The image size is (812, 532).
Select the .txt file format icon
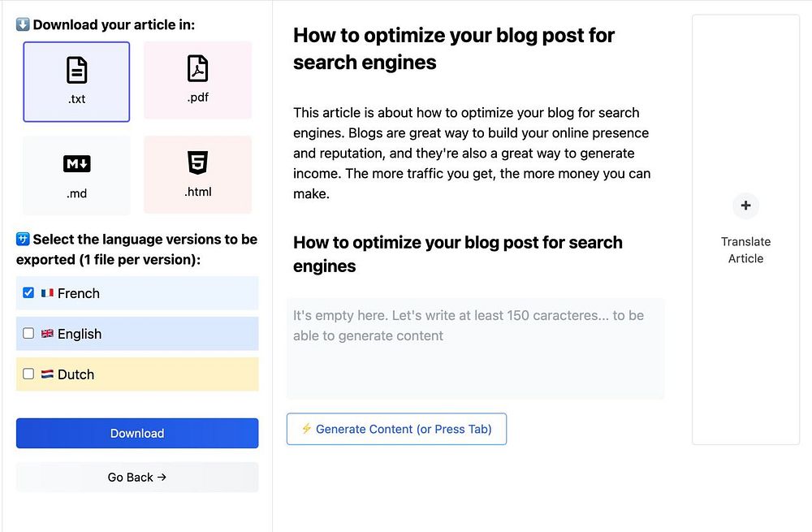click(76, 71)
